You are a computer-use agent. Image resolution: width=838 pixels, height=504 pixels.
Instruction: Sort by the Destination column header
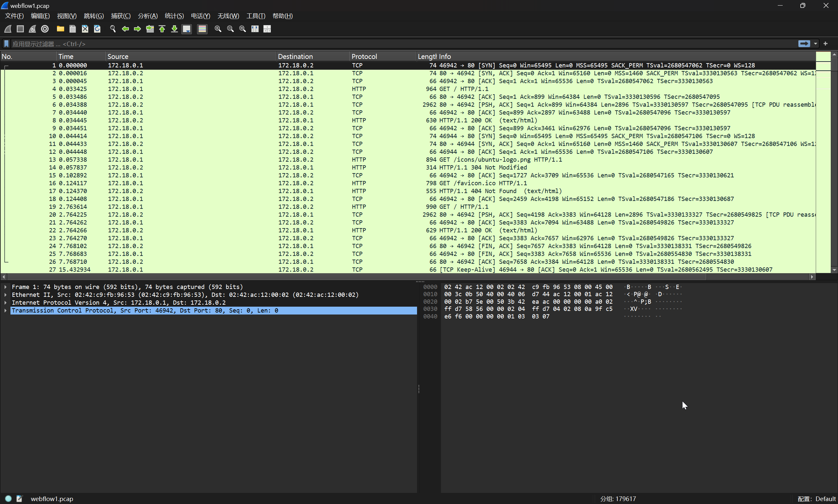click(313, 56)
